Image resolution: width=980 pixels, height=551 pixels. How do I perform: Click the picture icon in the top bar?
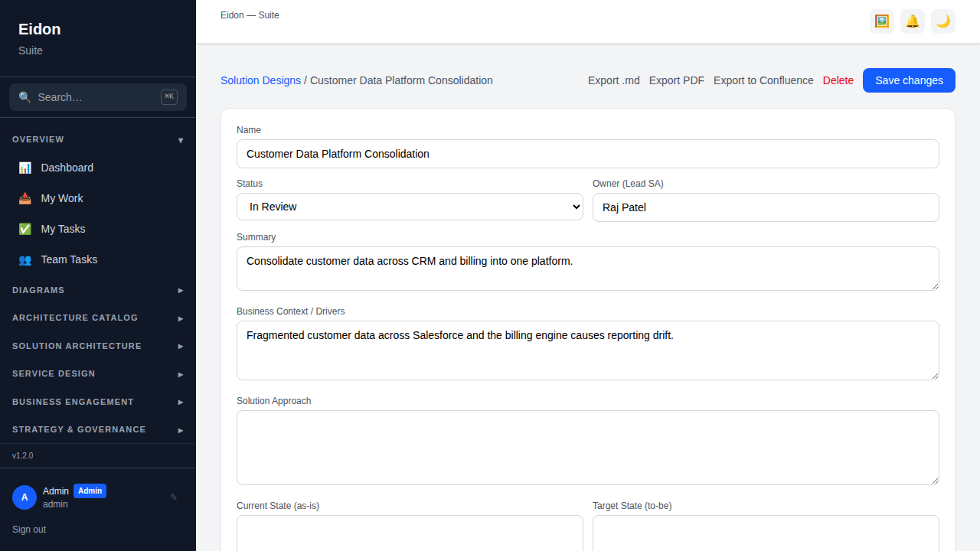click(882, 21)
